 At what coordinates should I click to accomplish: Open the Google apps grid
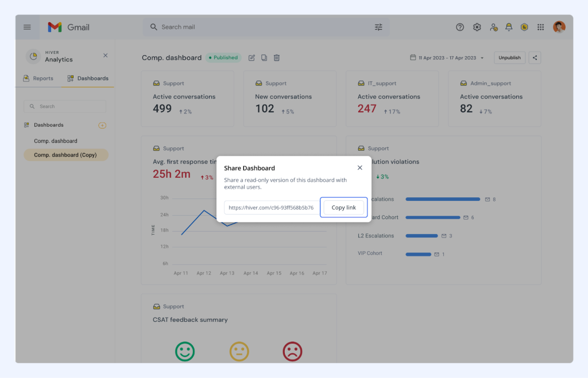click(x=540, y=27)
